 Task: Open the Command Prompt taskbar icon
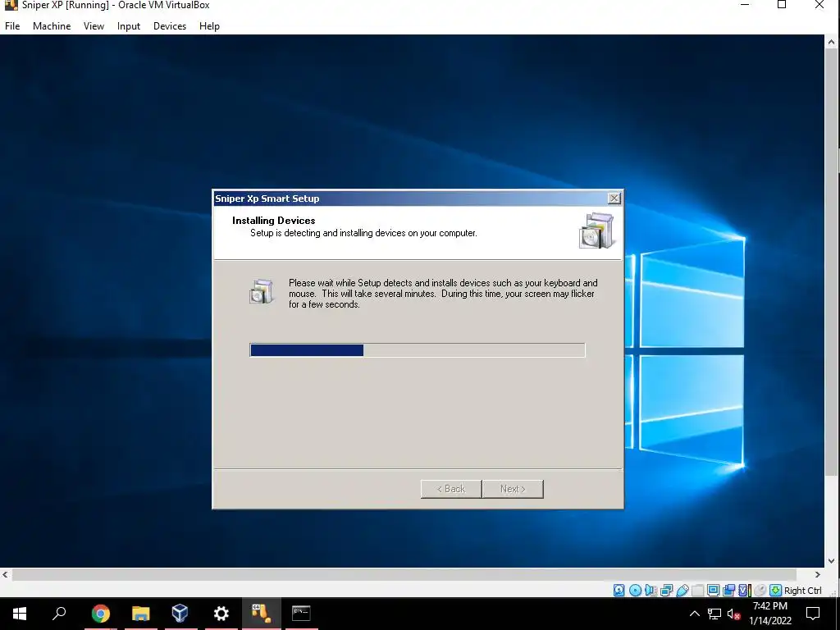pyautogui.click(x=301, y=613)
